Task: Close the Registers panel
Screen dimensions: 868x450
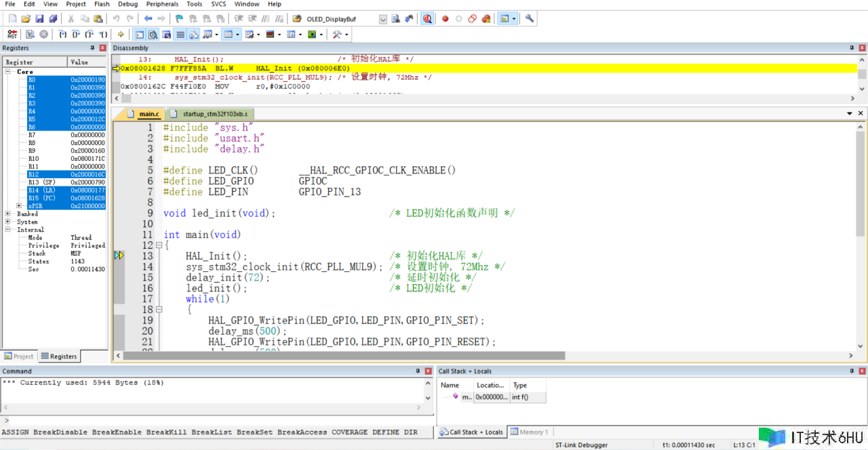Action: pos(103,48)
